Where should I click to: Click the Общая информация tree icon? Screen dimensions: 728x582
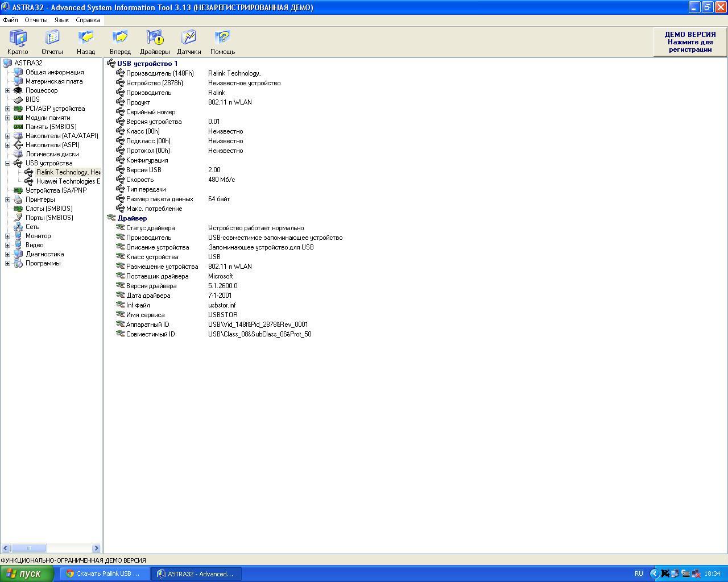[18, 72]
